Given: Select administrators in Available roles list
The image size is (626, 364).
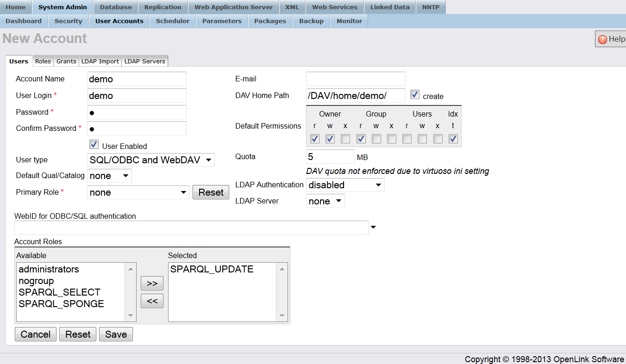Looking at the screenshot, I should coord(49,269).
